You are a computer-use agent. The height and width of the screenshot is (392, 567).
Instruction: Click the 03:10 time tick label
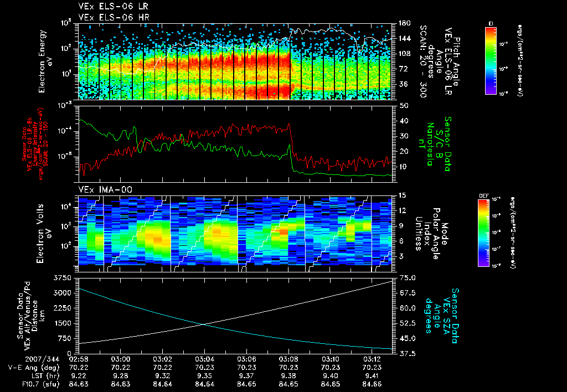click(330, 359)
